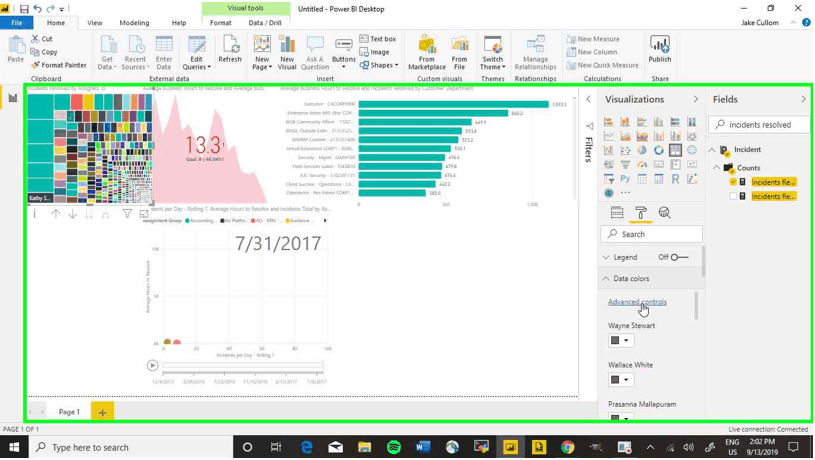This screenshot has height=460, width=815.
Task: Click the incidents resolved fields search box
Action: 759,125
